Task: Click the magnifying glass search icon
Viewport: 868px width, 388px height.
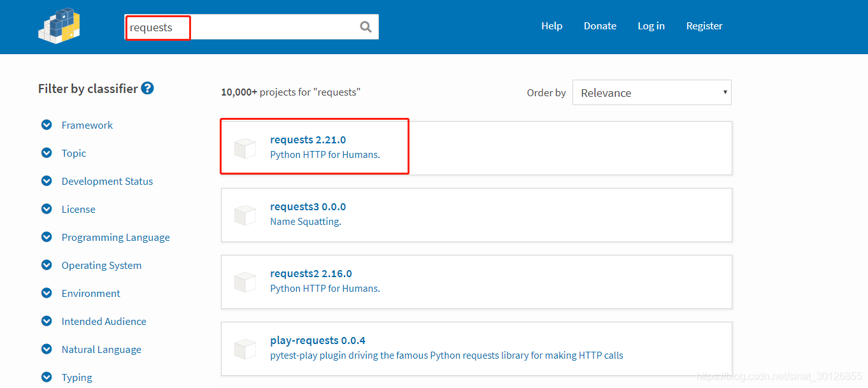Action: point(366,27)
